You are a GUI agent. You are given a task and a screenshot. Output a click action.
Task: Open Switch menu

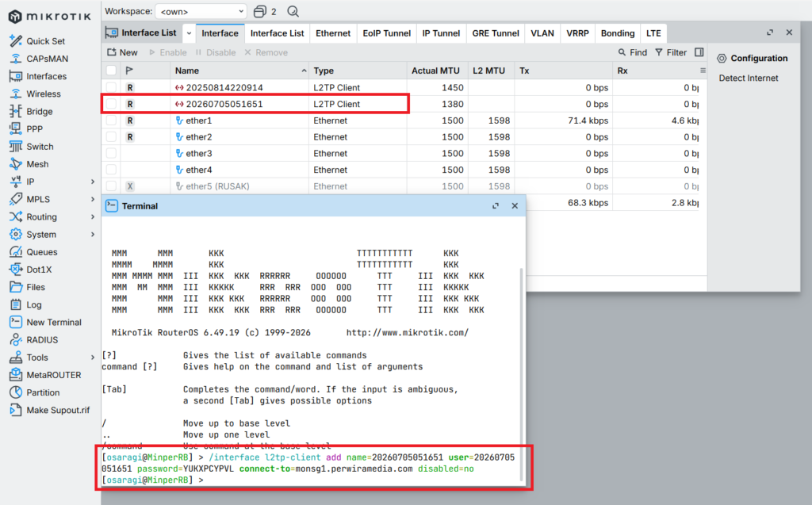[x=31, y=147]
